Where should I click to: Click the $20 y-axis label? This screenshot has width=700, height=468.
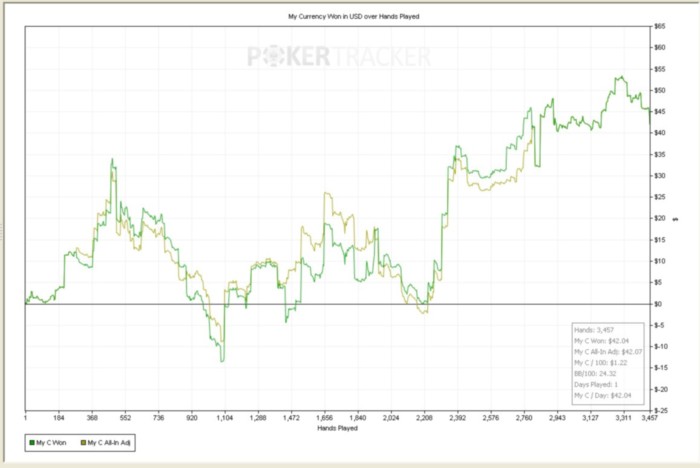[659, 218]
